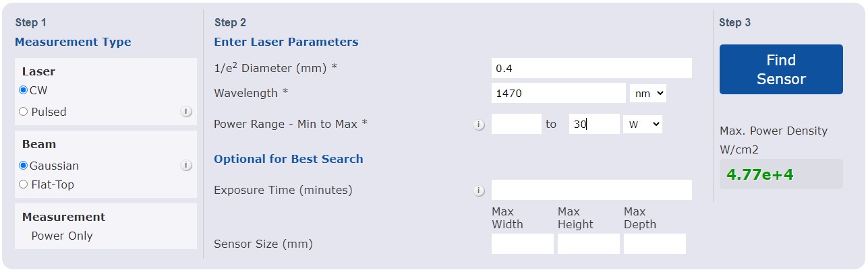Click the Max Height sensor size field
868x272 pixels.
click(589, 244)
